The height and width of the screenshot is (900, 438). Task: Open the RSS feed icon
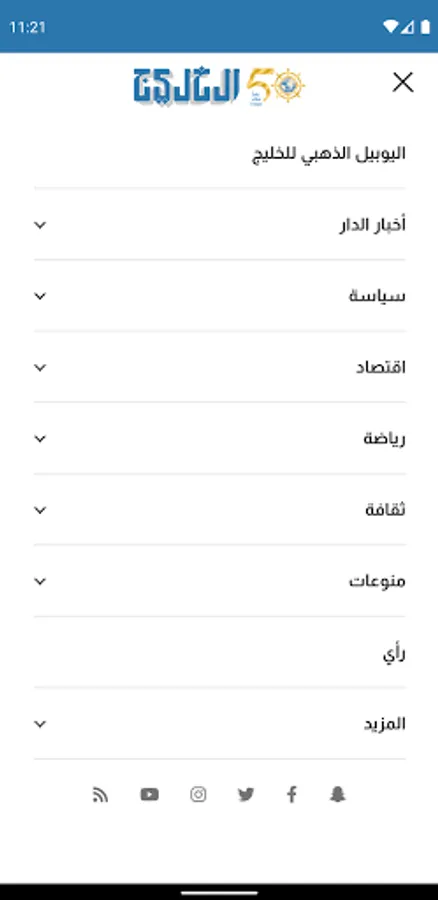[x=100, y=794]
